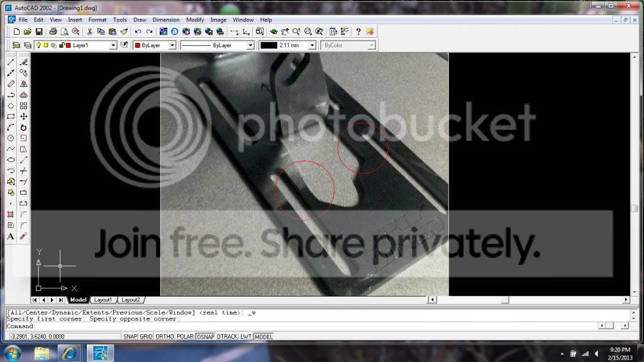Image resolution: width=644 pixels, height=362 pixels.
Task: Click the horizontal scrollbar thumb
Action: [x=505, y=300]
